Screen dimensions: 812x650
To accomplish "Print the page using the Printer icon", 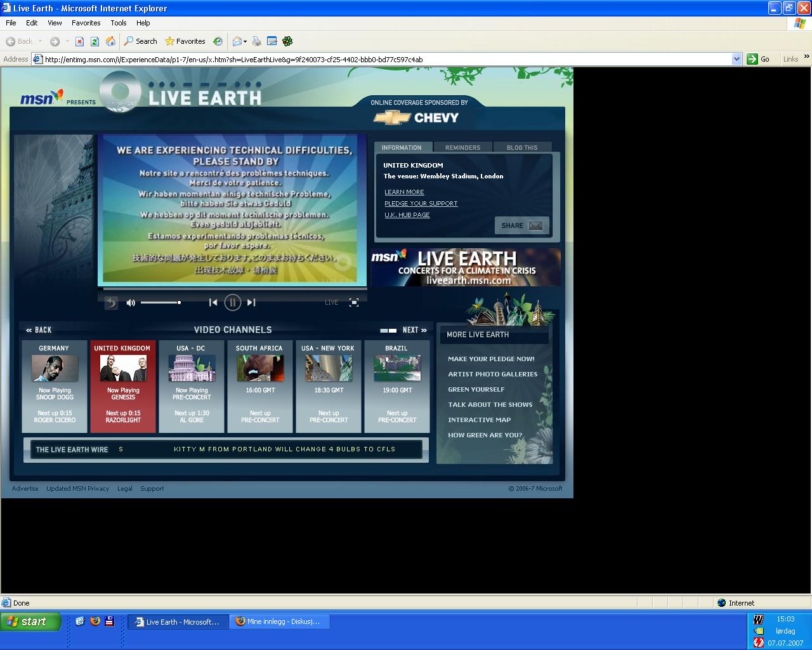I will pos(256,41).
